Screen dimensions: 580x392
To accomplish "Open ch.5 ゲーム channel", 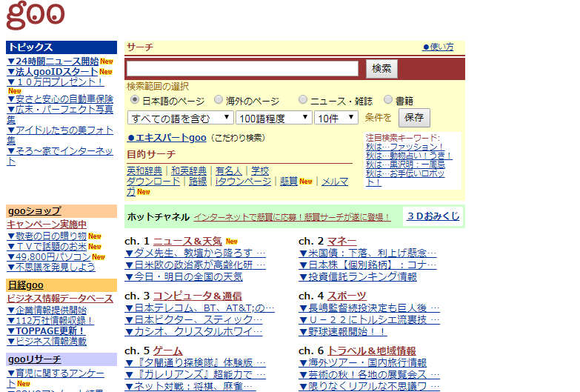I will click(167, 351).
